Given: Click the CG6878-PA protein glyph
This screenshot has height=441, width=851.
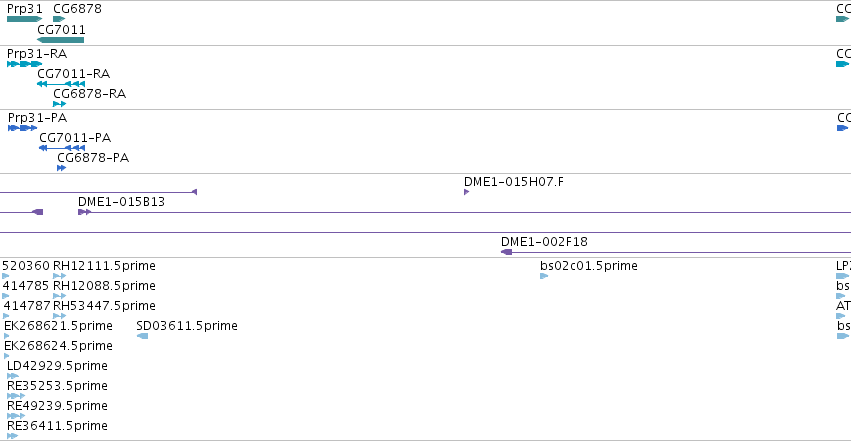Looking at the screenshot, I should tap(61, 168).
